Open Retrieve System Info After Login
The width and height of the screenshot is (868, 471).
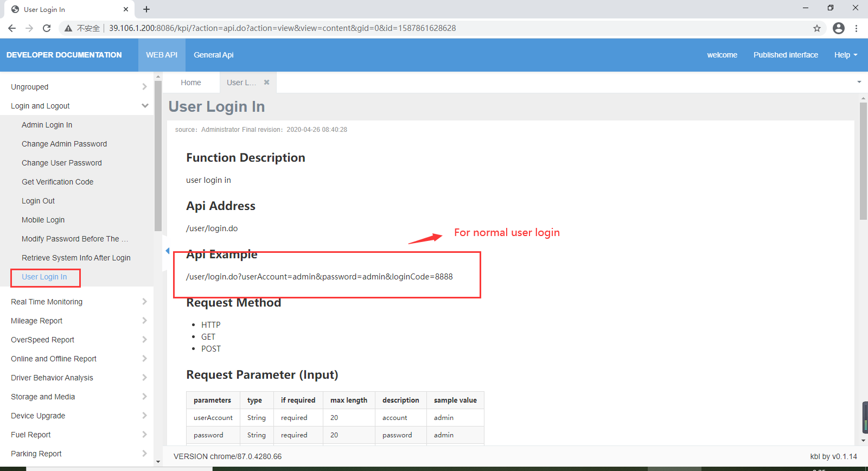tap(76, 258)
